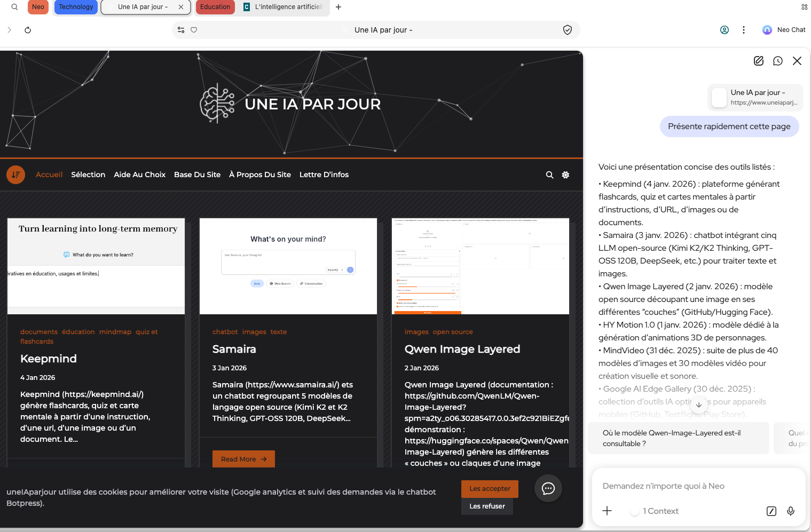This screenshot has width=811, height=532.
Task: Open Neo chat history
Action: [778, 61]
